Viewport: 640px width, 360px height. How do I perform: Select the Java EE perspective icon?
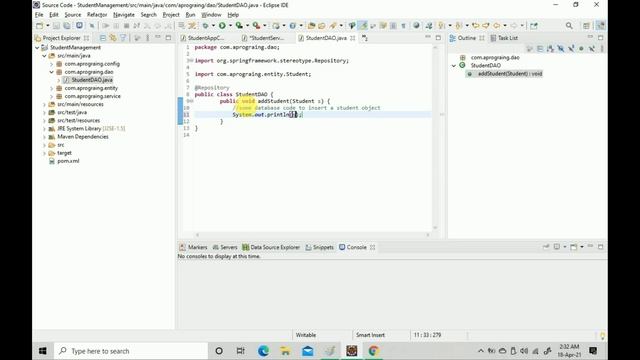click(x=600, y=26)
